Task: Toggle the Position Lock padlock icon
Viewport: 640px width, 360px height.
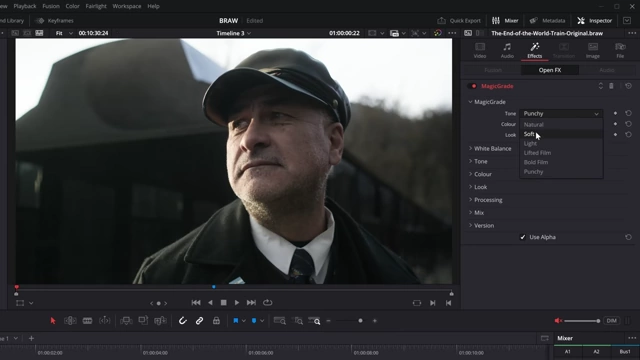Action: click(216, 321)
